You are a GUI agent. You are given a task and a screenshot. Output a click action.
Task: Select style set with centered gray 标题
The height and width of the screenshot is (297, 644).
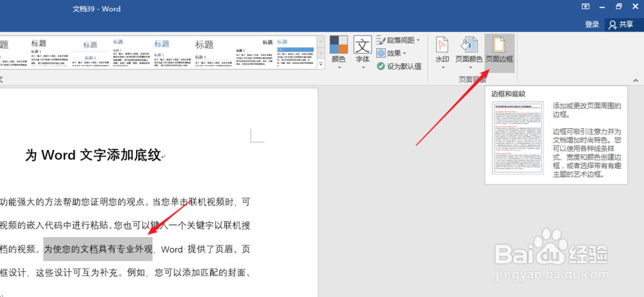pos(90,53)
